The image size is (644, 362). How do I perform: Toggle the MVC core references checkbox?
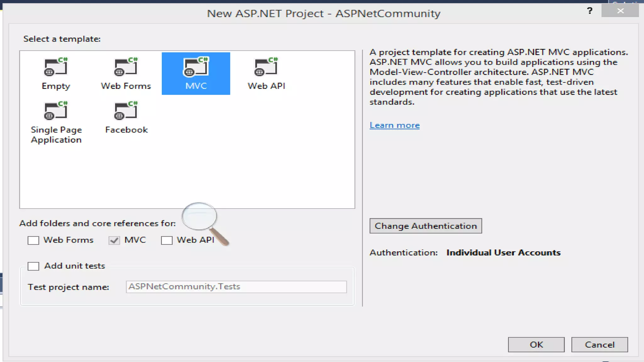[x=114, y=240]
